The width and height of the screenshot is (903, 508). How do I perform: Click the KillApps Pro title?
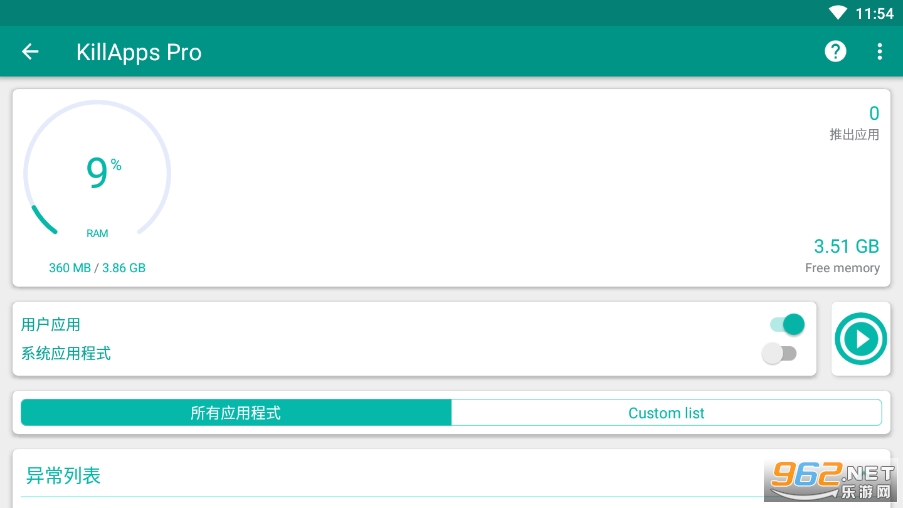[x=139, y=52]
